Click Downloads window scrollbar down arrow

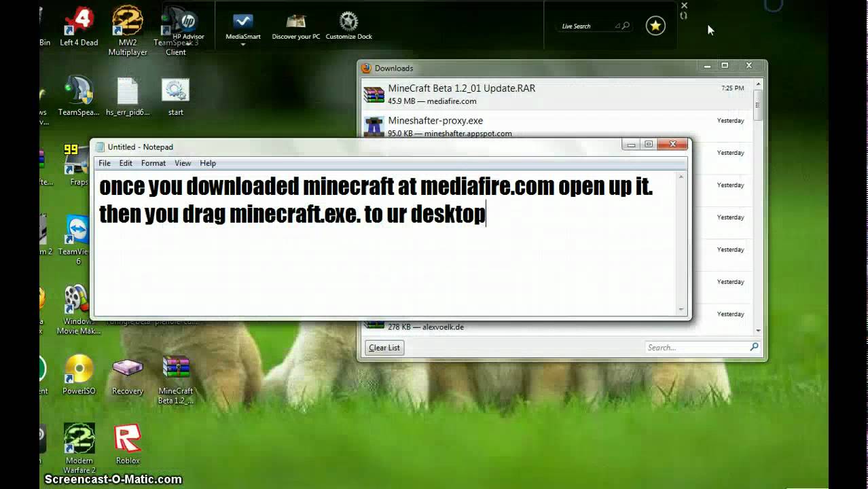coord(759,330)
